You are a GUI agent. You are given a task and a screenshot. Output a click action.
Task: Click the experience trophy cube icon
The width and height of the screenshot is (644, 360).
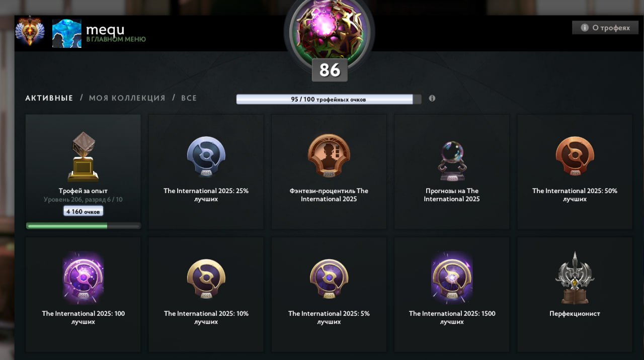click(x=83, y=157)
